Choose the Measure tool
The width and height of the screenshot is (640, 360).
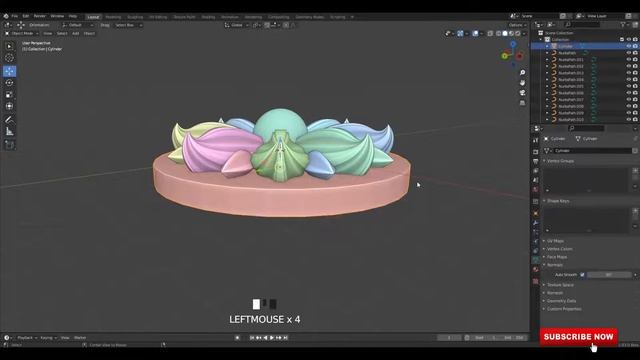click(x=9, y=131)
